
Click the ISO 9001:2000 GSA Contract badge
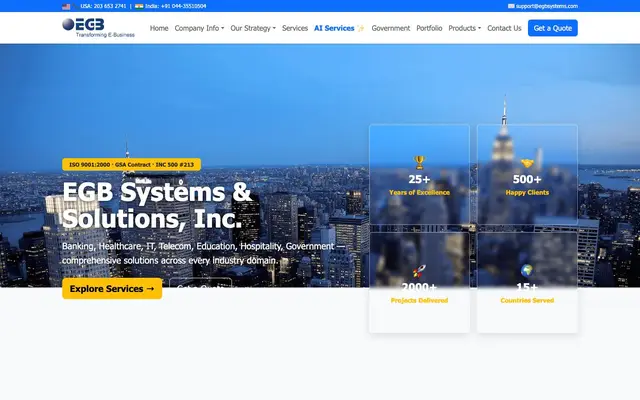click(x=131, y=164)
